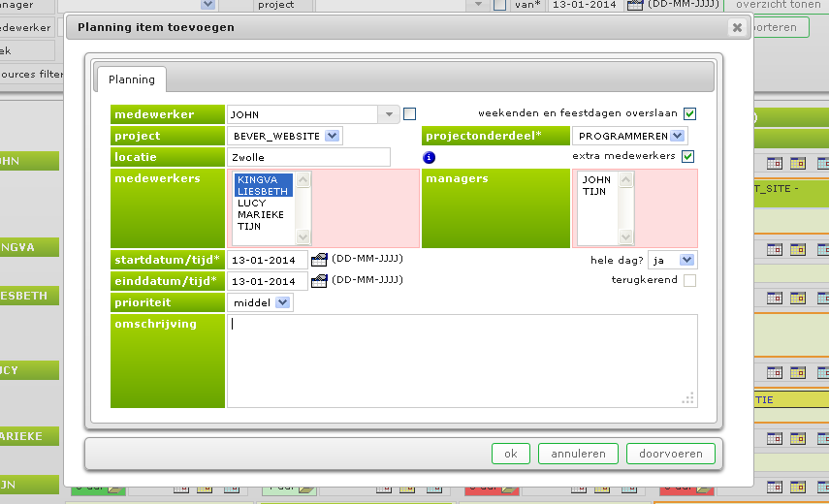
Task: Select MARIEKE in the medewerkers list
Action: tap(264, 214)
